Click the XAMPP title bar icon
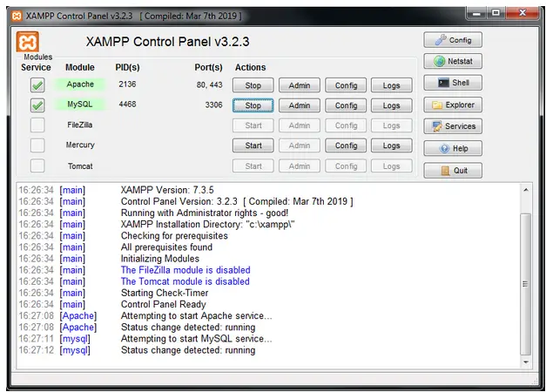Screen dimensions: 546x392 click(x=17, y=16)
